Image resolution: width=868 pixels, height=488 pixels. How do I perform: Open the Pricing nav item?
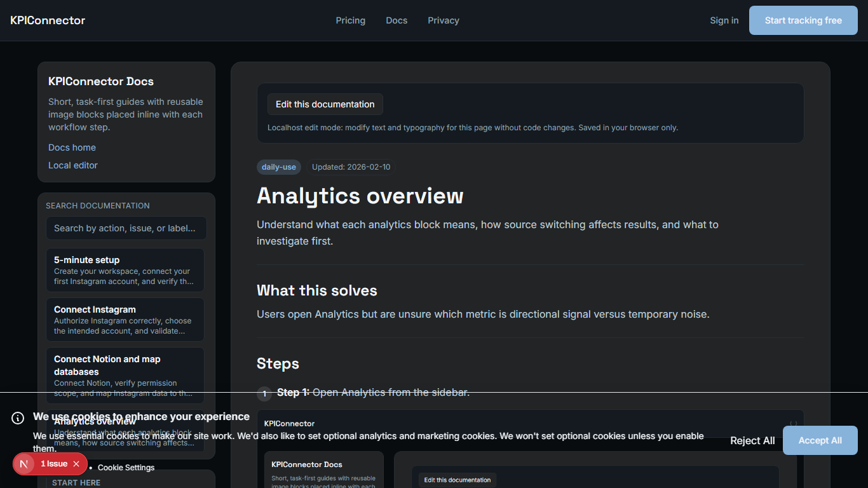pyautogui.click(x=350, y=20)
